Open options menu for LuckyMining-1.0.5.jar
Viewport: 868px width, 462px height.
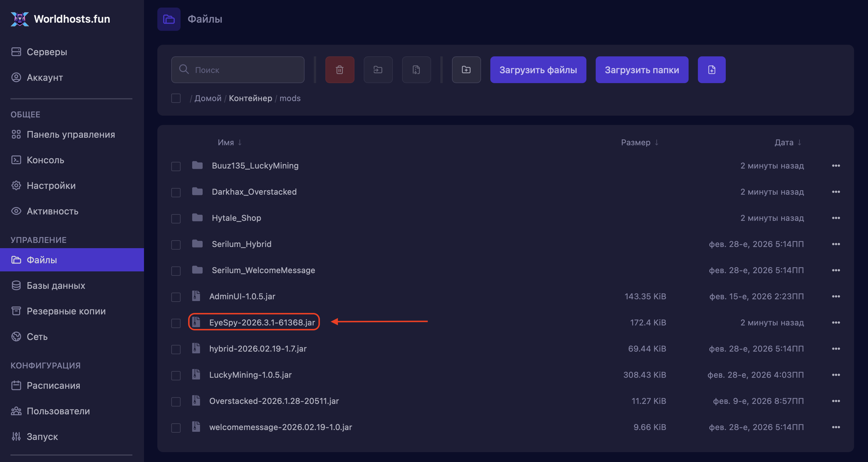click(836, 375)
